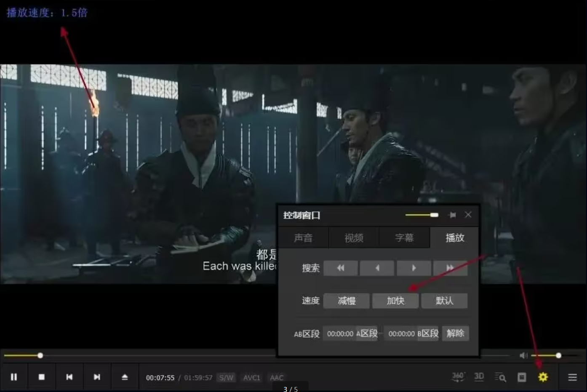Switch to the 声音 tab

(x=303, y=238)
